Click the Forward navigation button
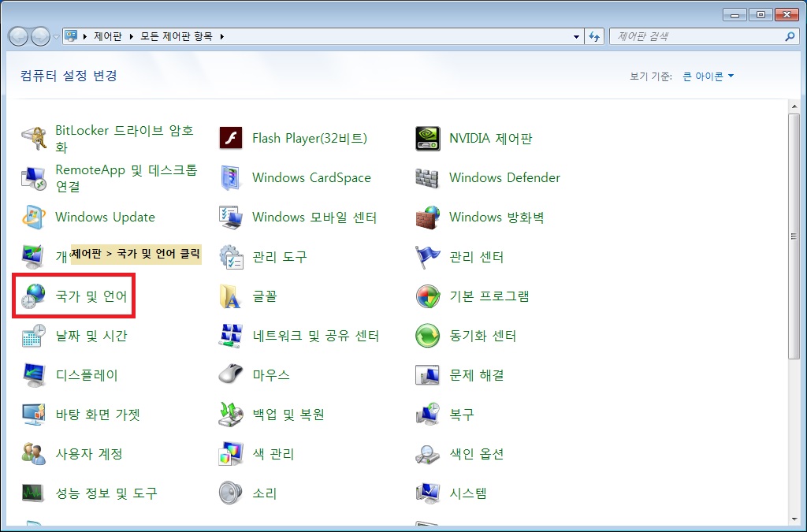The width and height of the screenshot is (807, 532). pyautogui.click(x=41, y=36)
